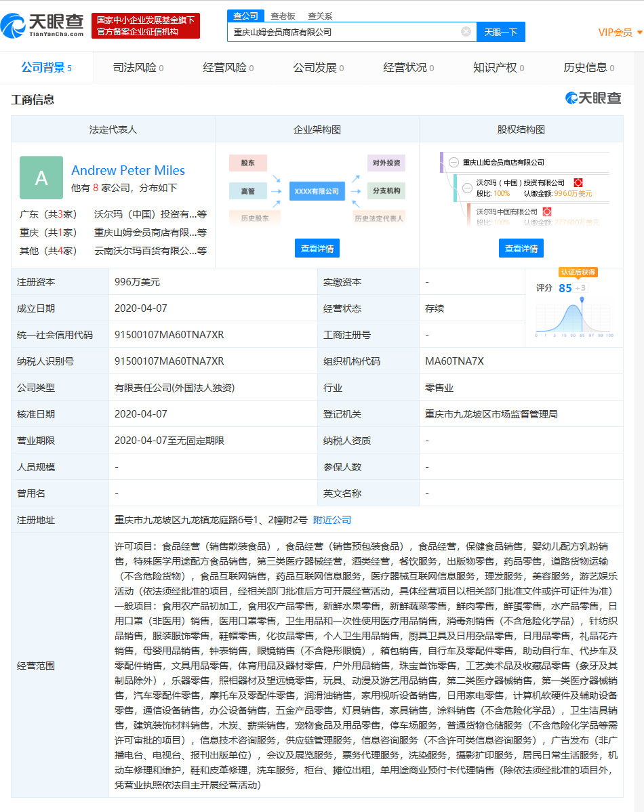Click the avatar with letter A
The width and height of the screenshot is (644, 812).
click(x=41, y=178)
